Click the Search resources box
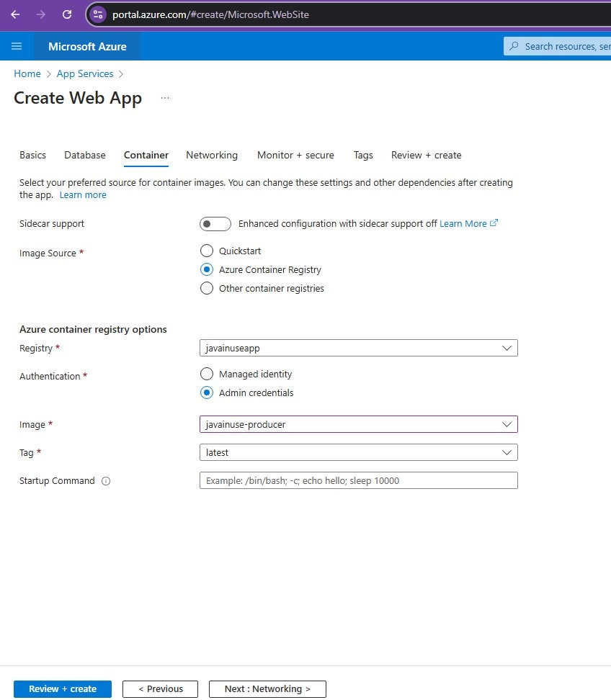Viewport: 611px width, 700px height. coord(558,46)
